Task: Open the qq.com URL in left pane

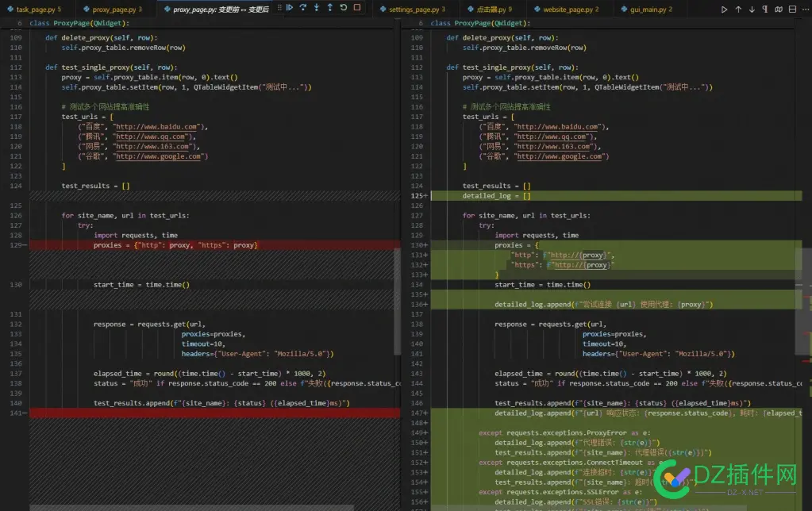Action: point(151,136)
